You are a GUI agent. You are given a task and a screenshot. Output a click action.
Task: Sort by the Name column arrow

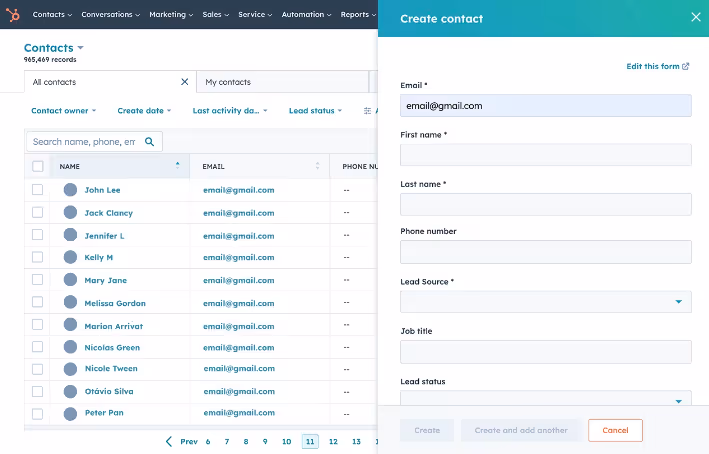[177, 166]
